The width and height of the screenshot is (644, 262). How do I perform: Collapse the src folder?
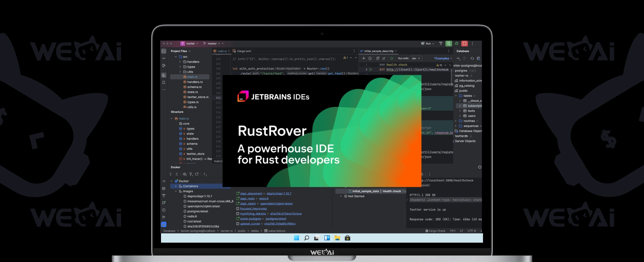[x=176, y=57]
